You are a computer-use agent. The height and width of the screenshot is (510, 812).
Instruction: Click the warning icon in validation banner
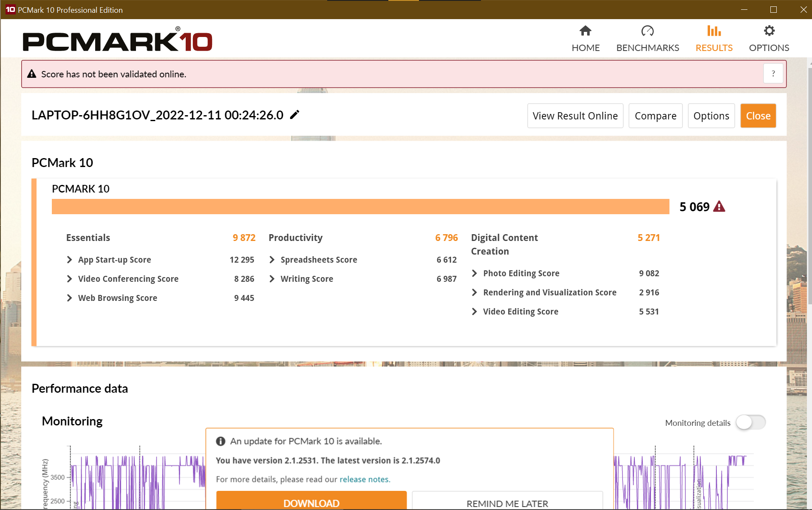pyautogui.click(x=31, y=74)
